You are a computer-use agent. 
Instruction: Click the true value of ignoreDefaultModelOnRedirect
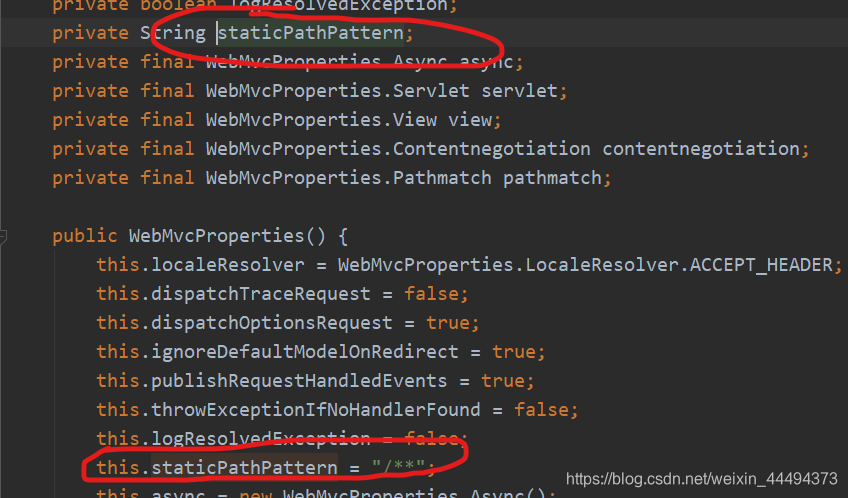pos(514,352)
